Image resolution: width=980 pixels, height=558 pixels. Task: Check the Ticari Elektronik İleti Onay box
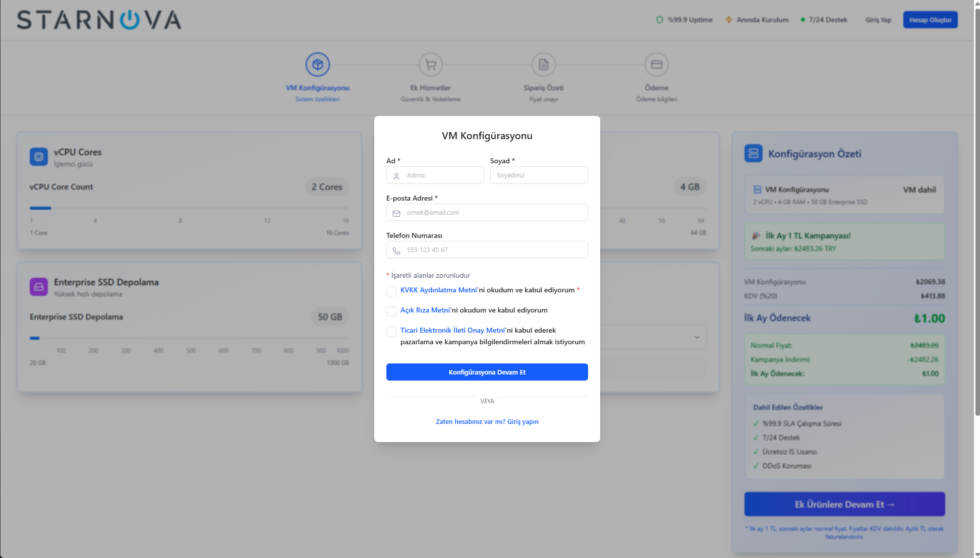391,331
